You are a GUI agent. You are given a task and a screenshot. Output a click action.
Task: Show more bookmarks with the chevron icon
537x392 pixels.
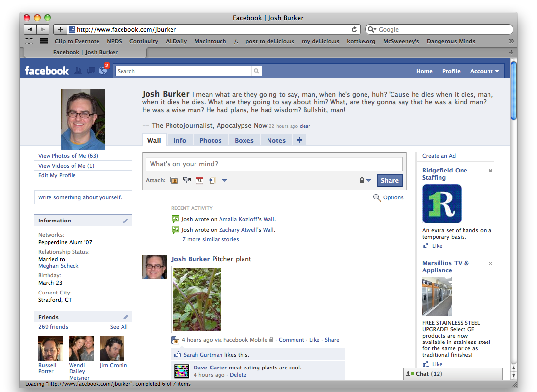tap(512, 41)
